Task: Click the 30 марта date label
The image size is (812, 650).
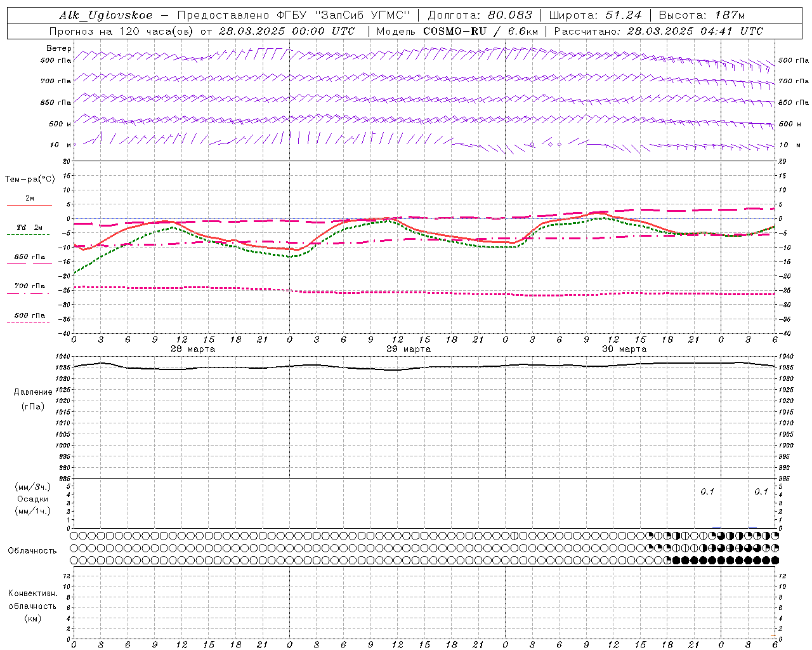Action: pyautogui.click(x=624, y=349)
